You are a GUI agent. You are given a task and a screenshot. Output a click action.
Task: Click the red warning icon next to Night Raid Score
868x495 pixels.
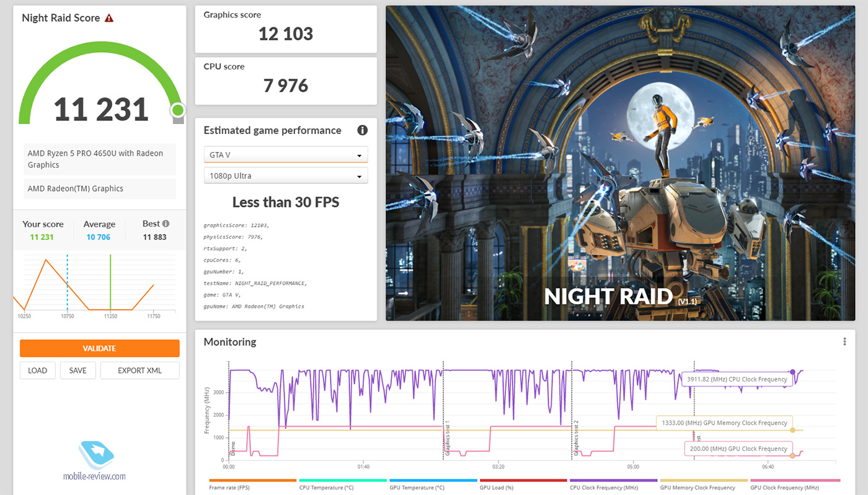point(109,18)
